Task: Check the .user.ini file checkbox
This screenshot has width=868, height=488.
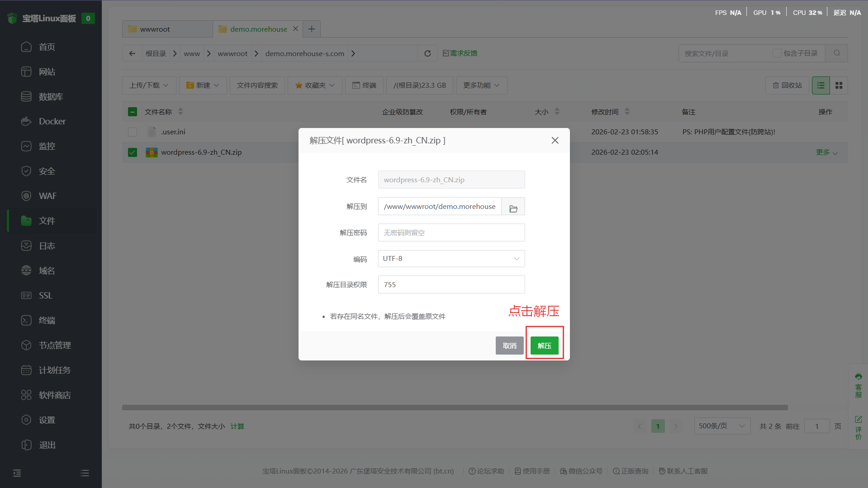Action: click(133, 132)
